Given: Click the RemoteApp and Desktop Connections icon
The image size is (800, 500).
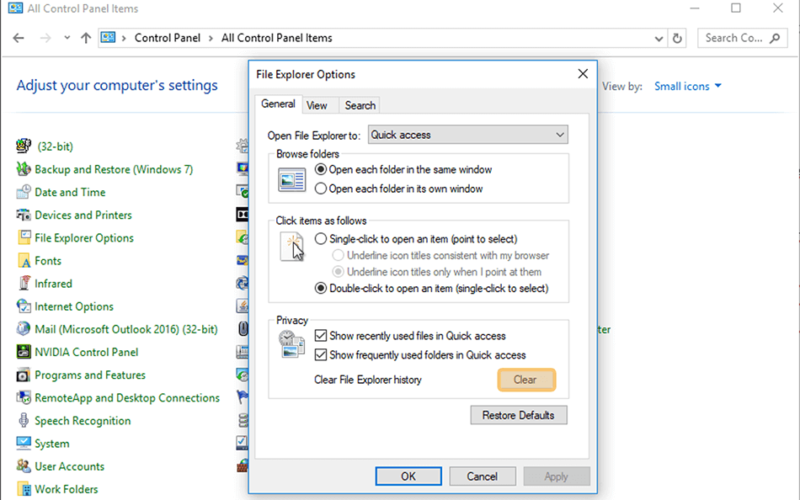Looking at the screenshot, I should click(x=23, y=397).
